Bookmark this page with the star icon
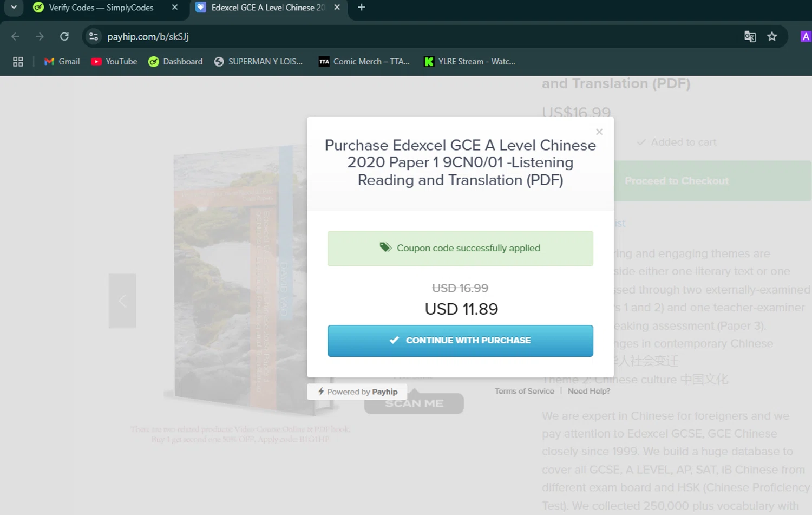 [772, 36]
